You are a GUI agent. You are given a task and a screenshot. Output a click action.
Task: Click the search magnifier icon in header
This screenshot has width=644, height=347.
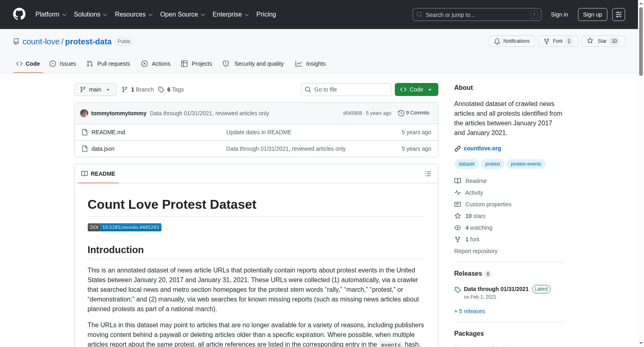419,15
